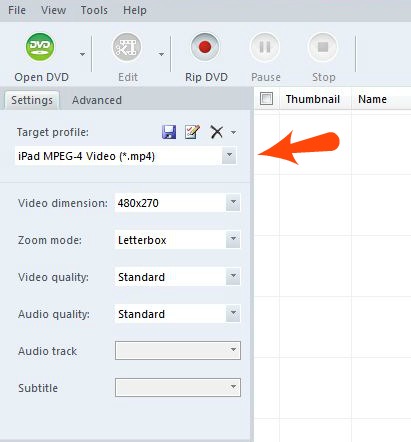
Task: Open the Audio track dropdown
Action: [178, 350]
